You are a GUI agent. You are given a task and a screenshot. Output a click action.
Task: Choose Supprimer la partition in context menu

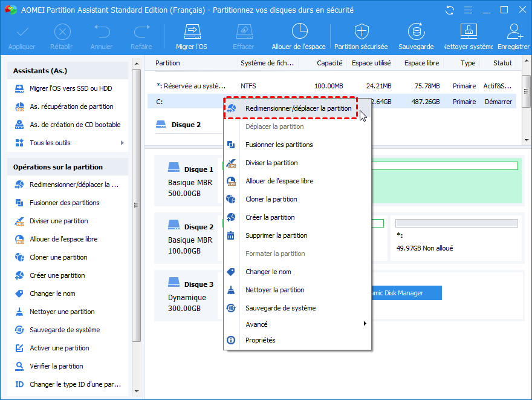click(x=297, y=235)
